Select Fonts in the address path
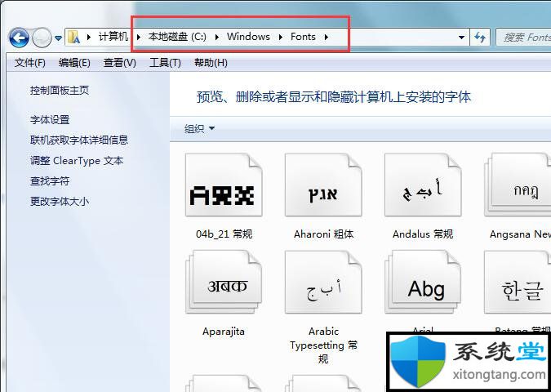551x392 pixels. [303, 37]
